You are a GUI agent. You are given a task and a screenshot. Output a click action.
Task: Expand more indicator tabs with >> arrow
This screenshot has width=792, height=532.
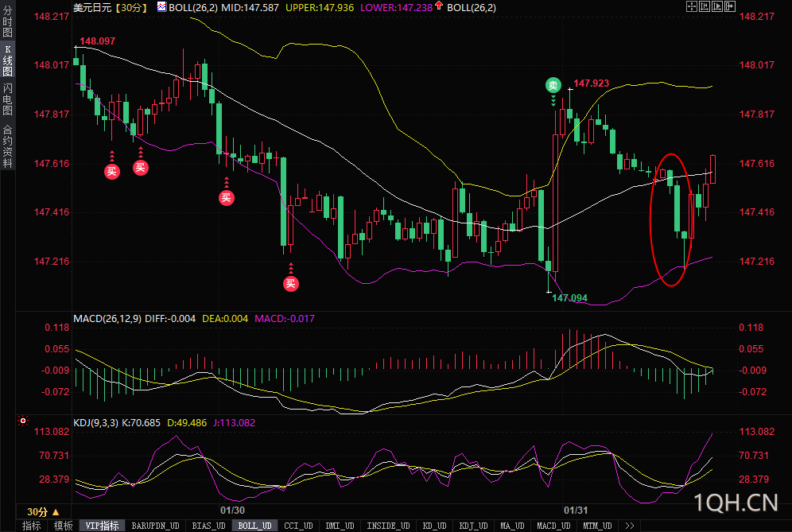[x=629, y=526]
